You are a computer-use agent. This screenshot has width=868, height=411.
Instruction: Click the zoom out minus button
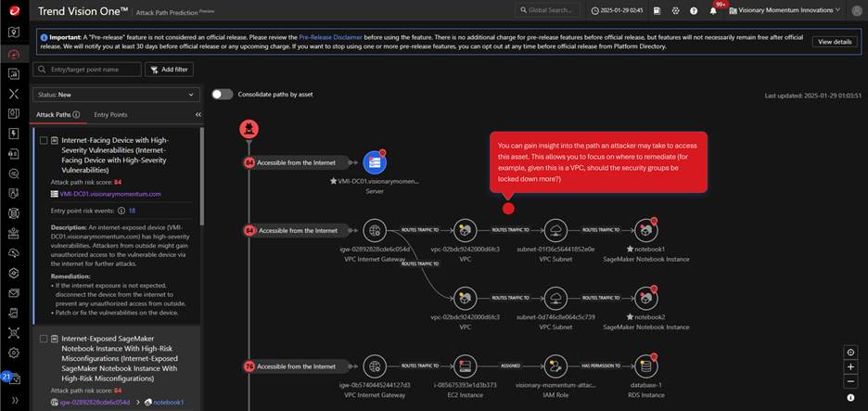[x=850, y=381]
